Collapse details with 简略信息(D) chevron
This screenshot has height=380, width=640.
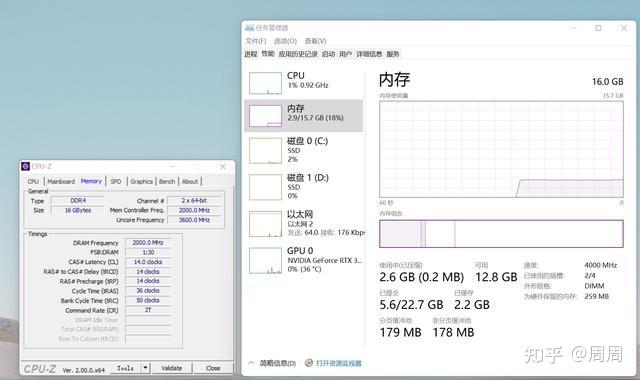pyautogui.click(x=251, y=363)
